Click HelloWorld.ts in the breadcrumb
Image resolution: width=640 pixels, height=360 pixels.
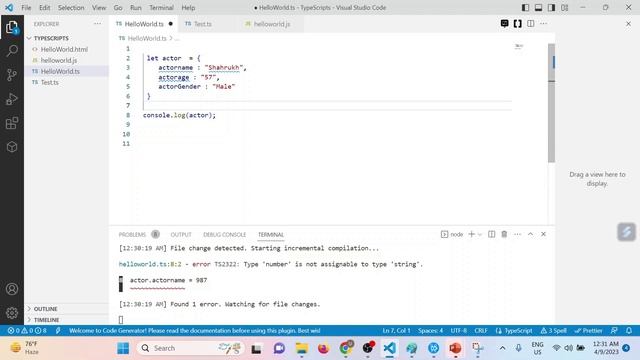pos(147,38)
